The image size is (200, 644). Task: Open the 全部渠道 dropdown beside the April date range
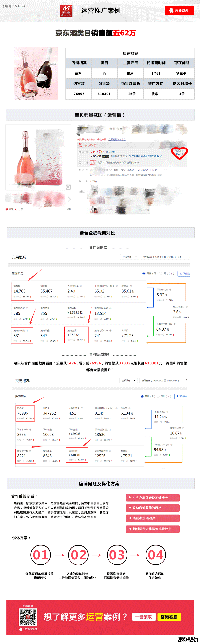(x=130, y=257)
